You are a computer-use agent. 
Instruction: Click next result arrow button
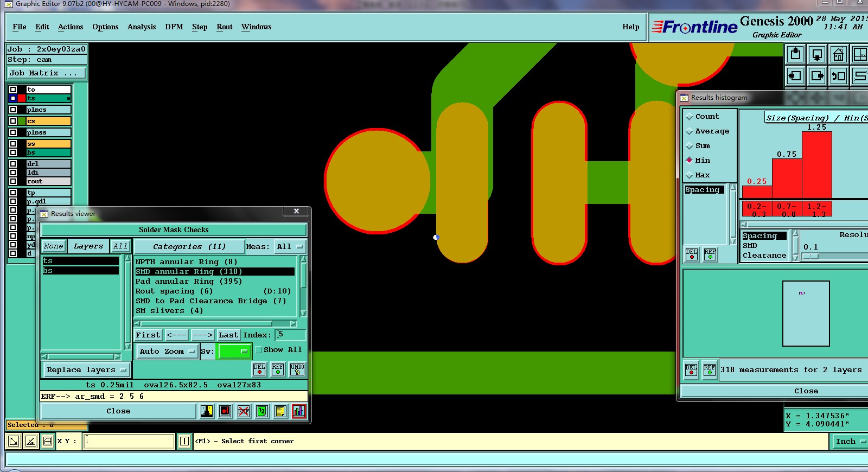pyautogui.click(x=202, y=335)
